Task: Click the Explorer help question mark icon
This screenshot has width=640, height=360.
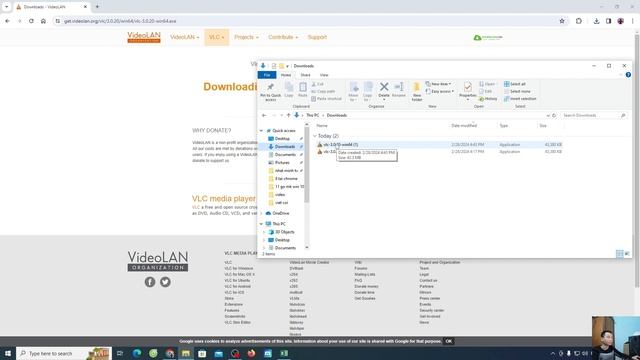Action: (628, 75)
